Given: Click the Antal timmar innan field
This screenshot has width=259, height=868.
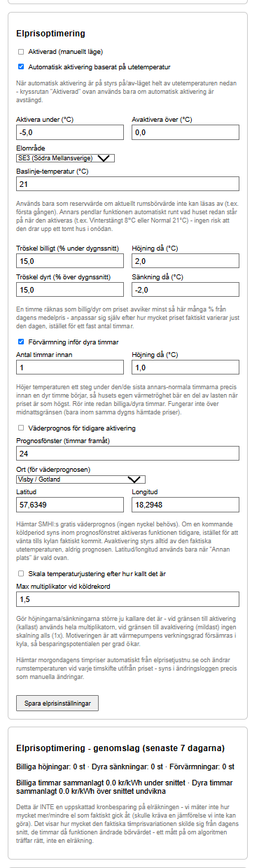Looking at the screenshot, I should click(x=70, y=367).
